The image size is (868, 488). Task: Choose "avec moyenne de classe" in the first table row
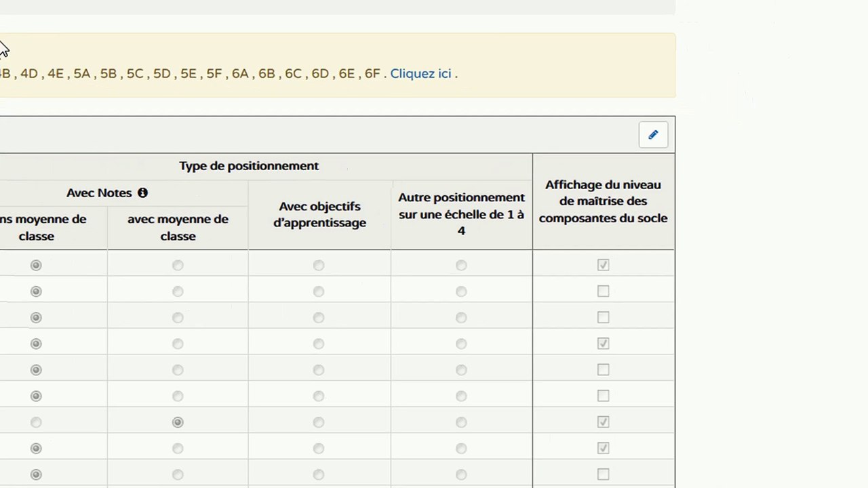(x=178, y=265)
